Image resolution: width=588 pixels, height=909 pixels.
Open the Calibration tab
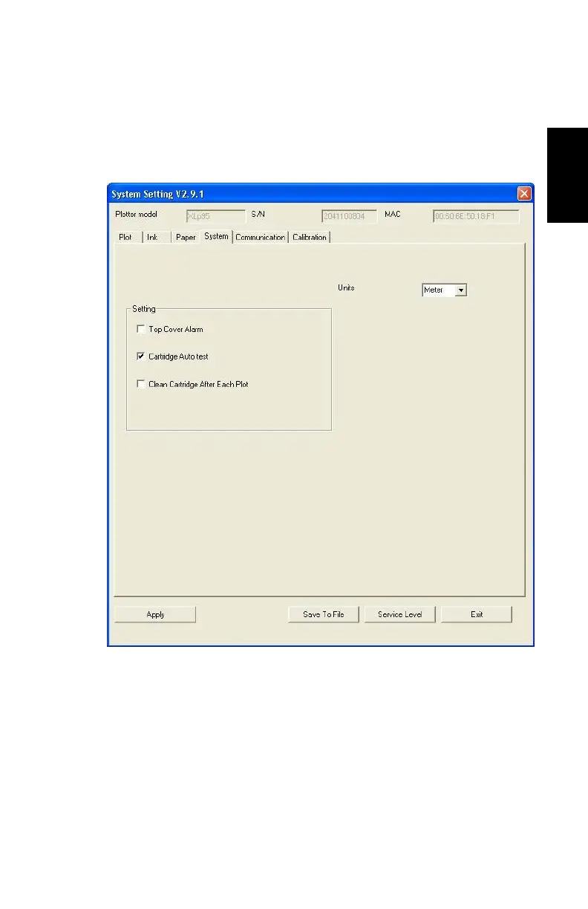(309, 238)
